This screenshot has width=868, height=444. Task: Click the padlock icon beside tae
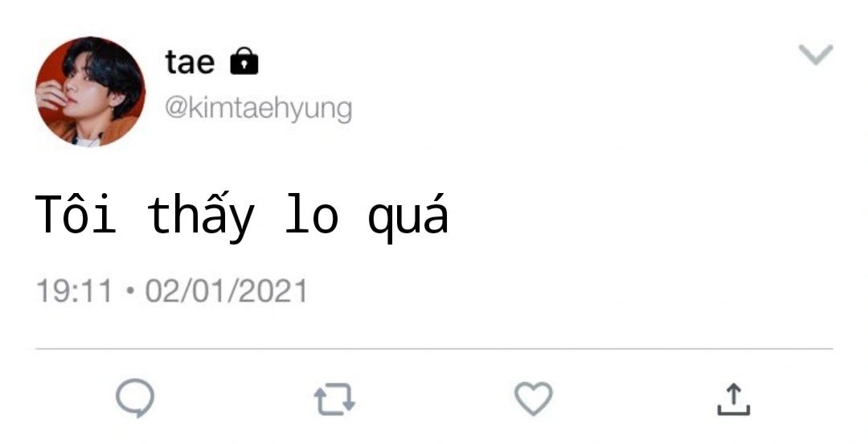point(244,61)
